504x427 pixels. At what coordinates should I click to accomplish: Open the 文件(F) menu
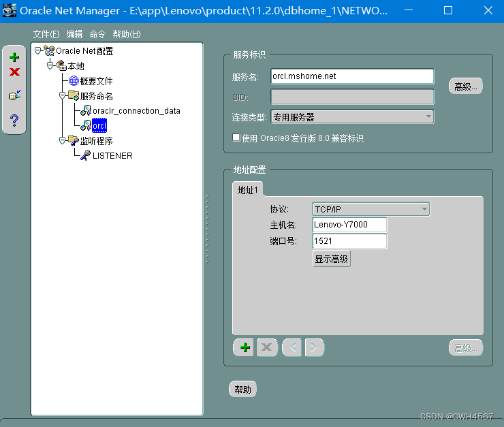(x=46, y=34)
